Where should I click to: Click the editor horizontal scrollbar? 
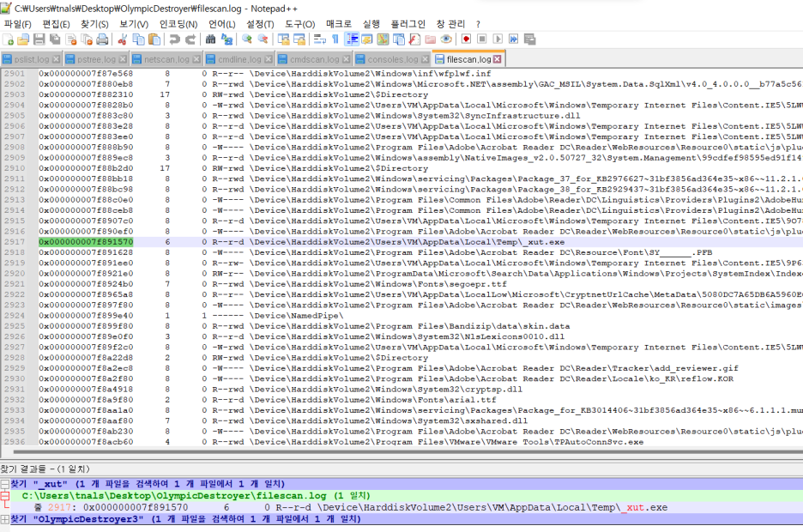pos(408,452)
